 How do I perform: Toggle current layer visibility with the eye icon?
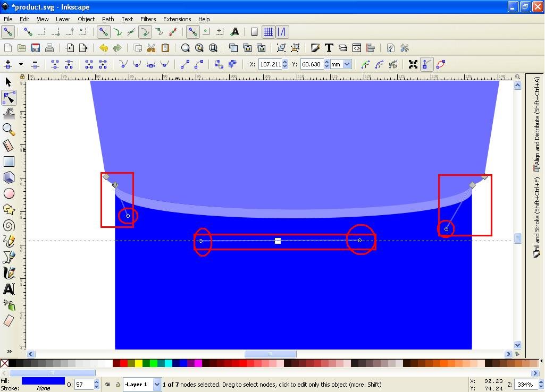point(107,384)
